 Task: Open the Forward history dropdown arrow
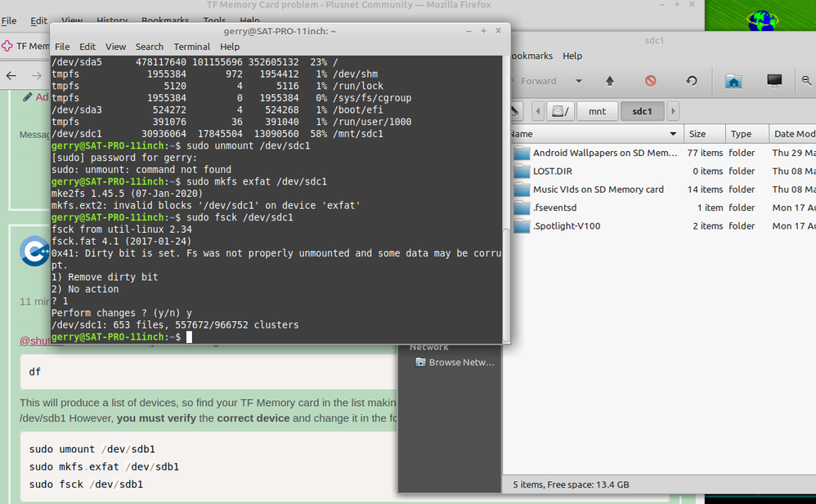pos(579,81)
